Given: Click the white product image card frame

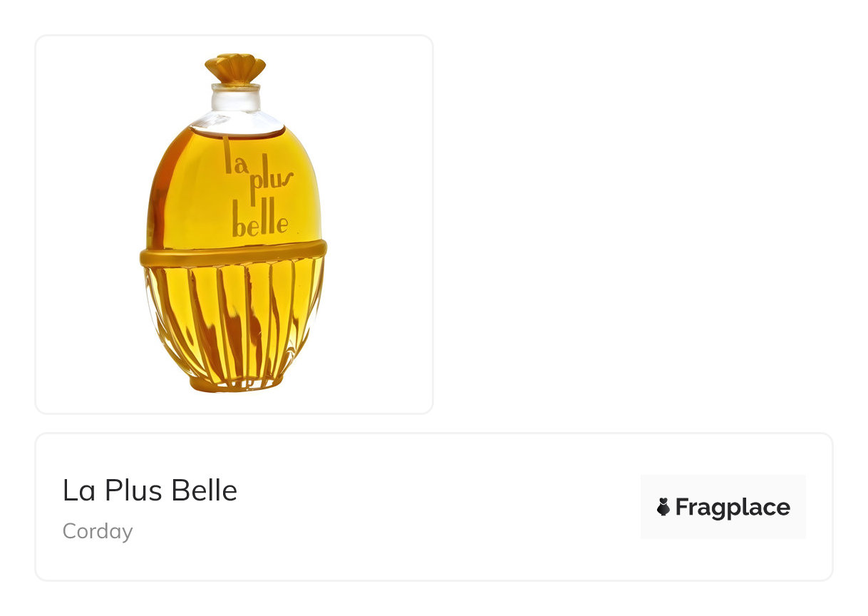Looking at the screenshot, I should click(x=234, y=224).
